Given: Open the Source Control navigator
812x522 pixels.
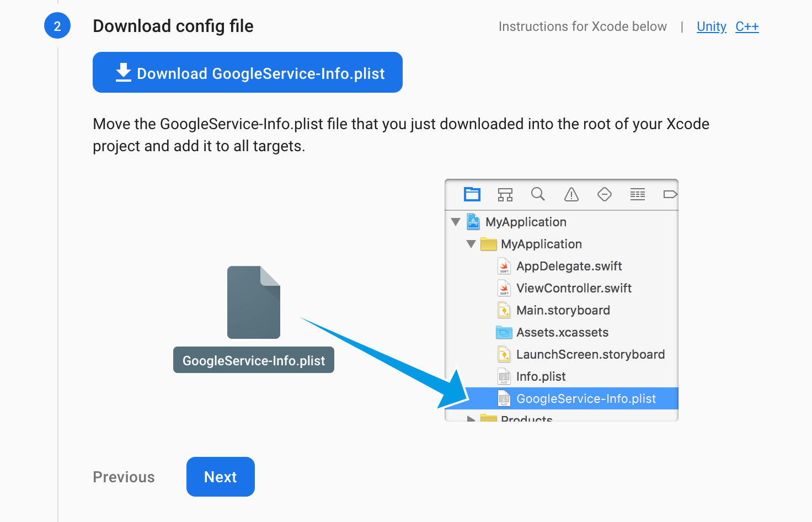Looking at the screenshot, I should tap(505, 194).
